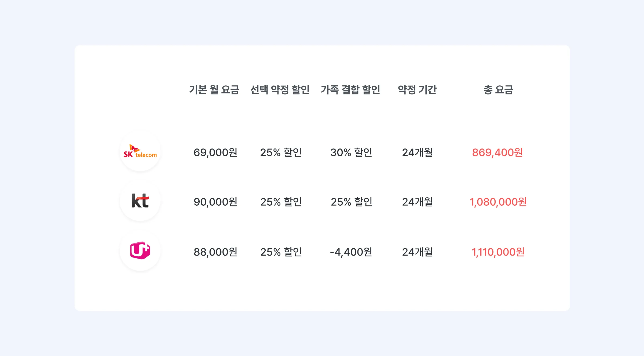The height and width of the screenshot is (356, 644).
Task: Click the 약정 기간 column header
Action: click(417, 90)
